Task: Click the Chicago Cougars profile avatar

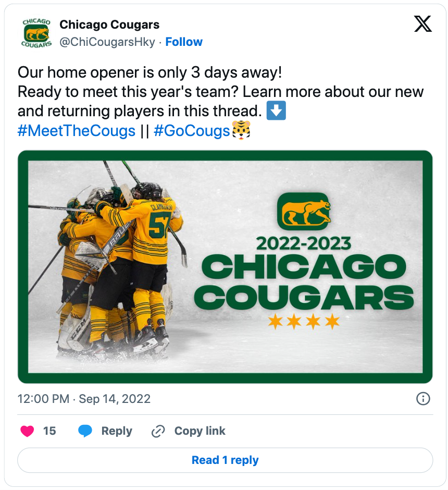Action: click(x=36, y=33)
